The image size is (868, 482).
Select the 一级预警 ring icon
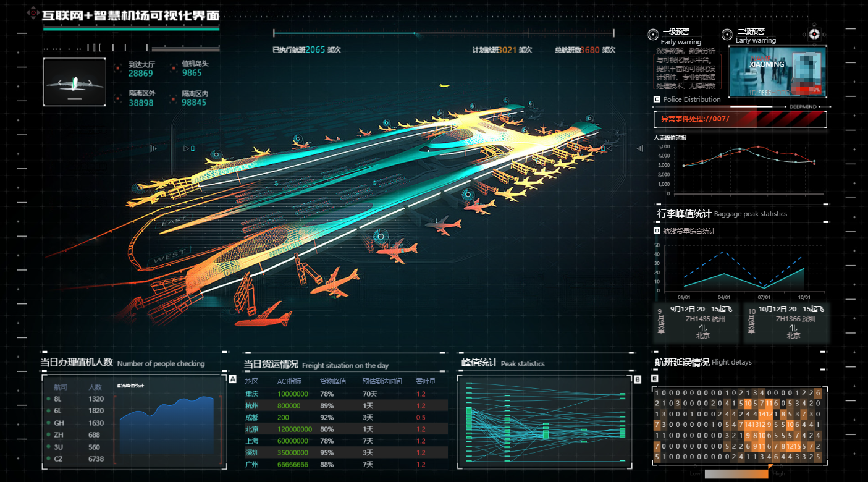point(653,35)
